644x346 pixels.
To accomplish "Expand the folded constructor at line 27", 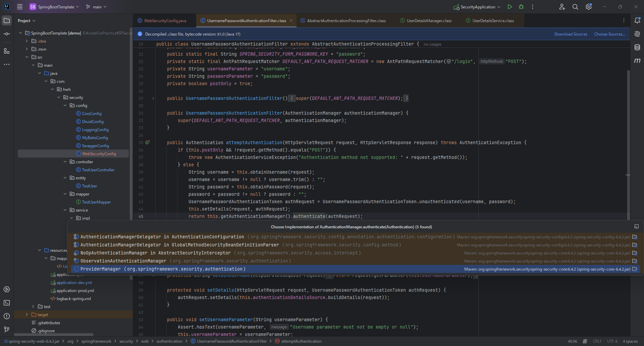I will point(153,98).
